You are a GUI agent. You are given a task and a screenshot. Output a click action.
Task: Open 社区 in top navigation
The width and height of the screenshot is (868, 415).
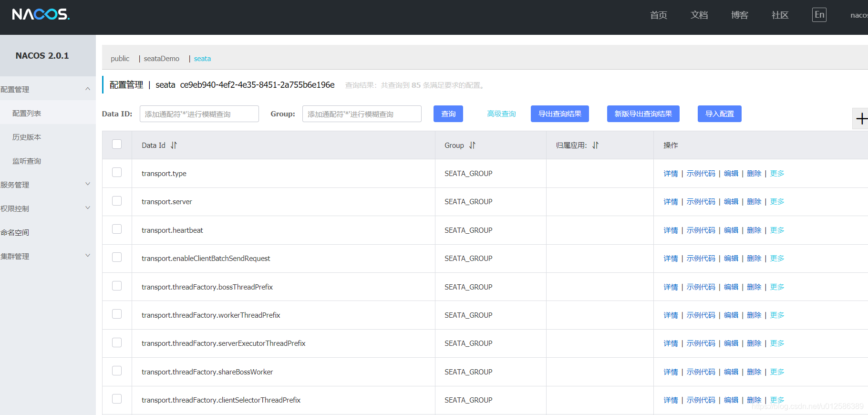click(780, 15)
